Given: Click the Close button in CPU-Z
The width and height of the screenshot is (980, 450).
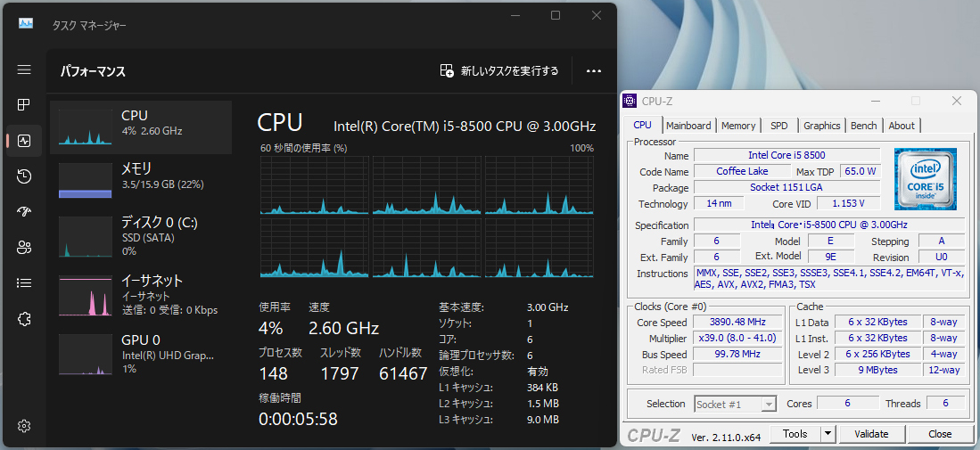Looking at the screenshot, I should pos(940,434).
